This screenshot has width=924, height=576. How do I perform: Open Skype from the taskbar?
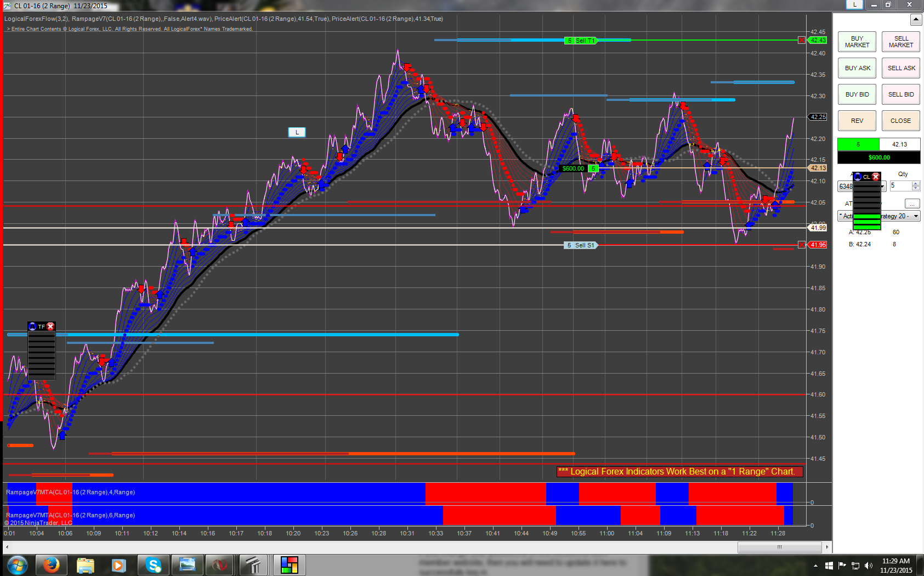tap(153, 564)
